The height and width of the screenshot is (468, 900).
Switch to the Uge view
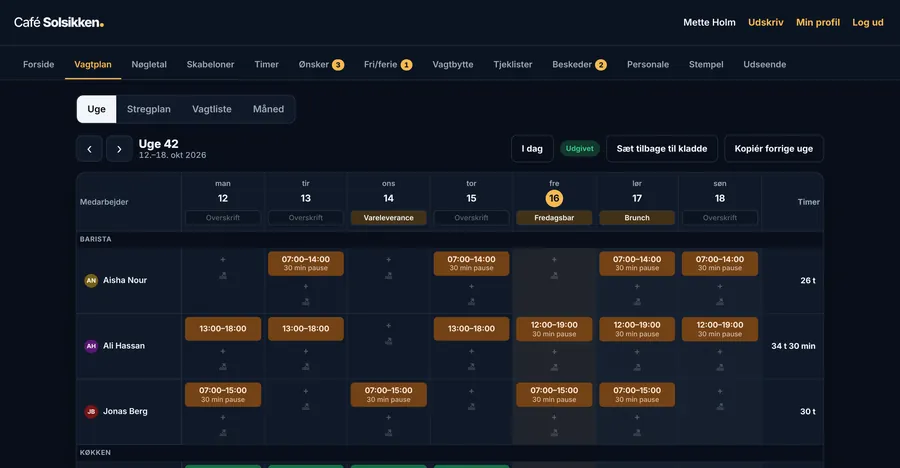(x=96, y=109)
